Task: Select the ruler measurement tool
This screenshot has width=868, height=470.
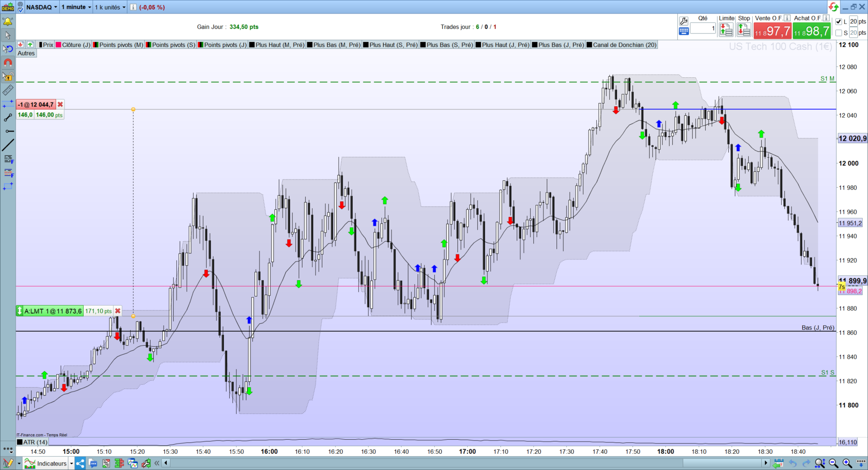Action: pyautogui.click(x=8, y=90)
